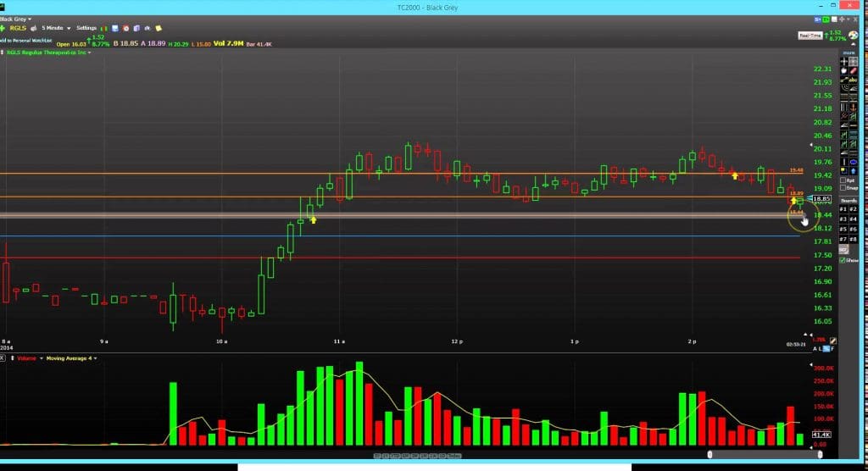This screenshot has width=868, height=471.
Task: Click the Real-Time button
Action: (810, 36)
